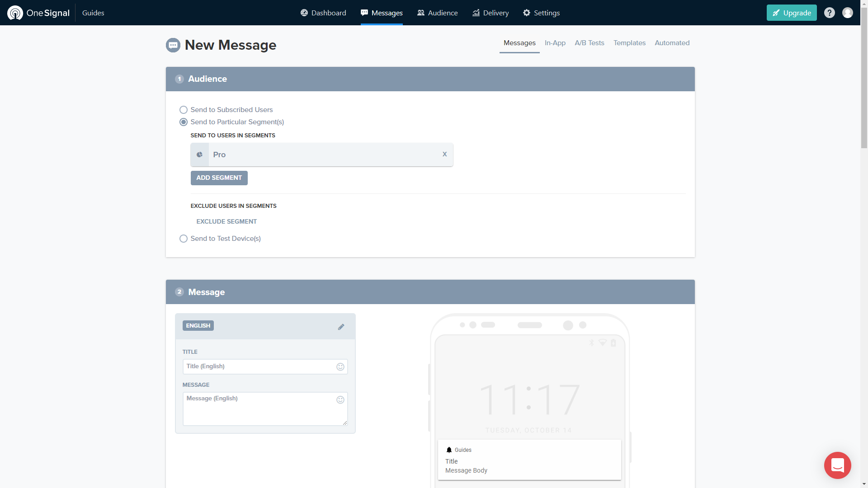Switch to the Templates tab
The width and height of the screenshot is (868, 488).
pos(629,43)
